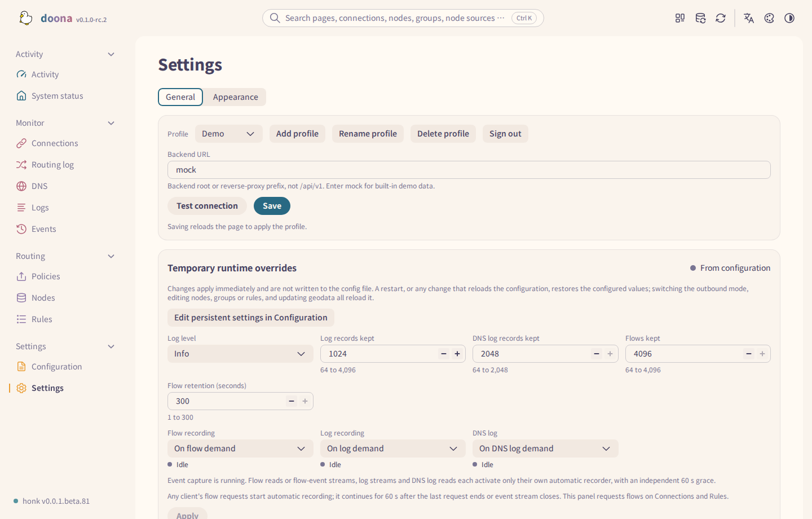Click the Sign out button
This screenshot has width=812, height=519.
[505, 134]
